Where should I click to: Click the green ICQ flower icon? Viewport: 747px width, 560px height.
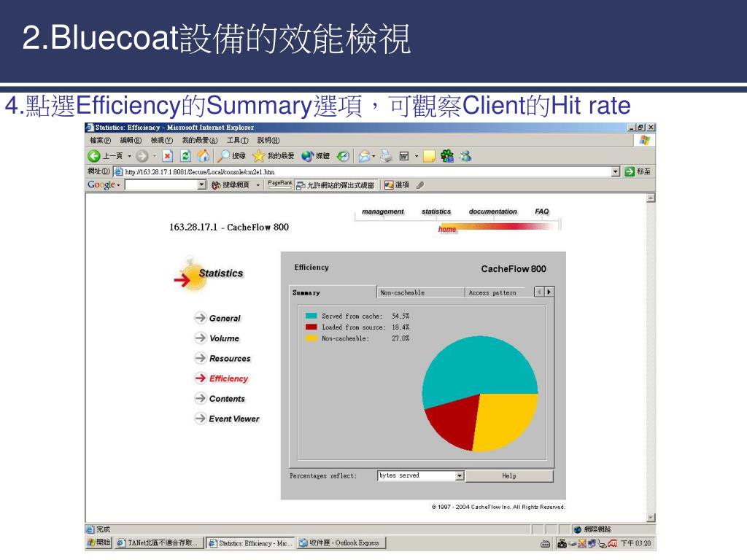click(447, 156)
